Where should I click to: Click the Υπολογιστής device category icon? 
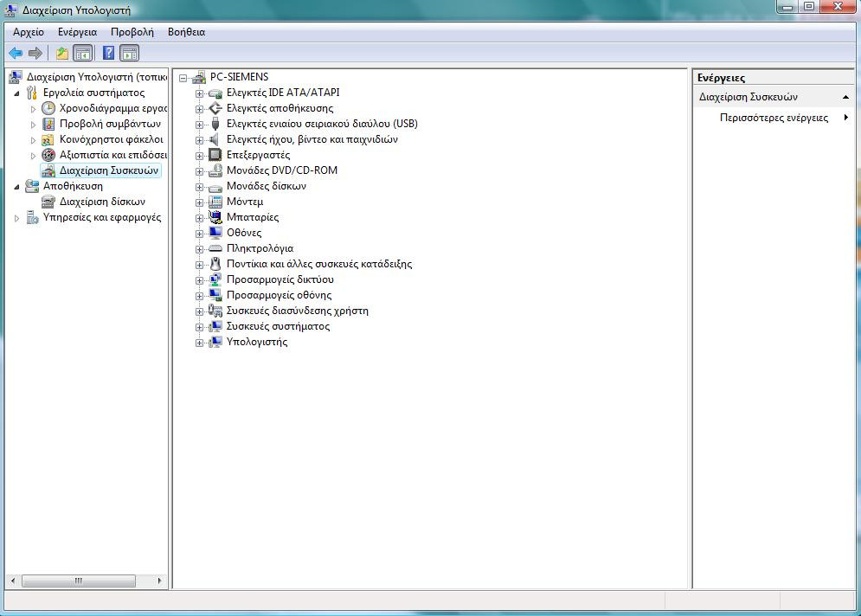215,342
